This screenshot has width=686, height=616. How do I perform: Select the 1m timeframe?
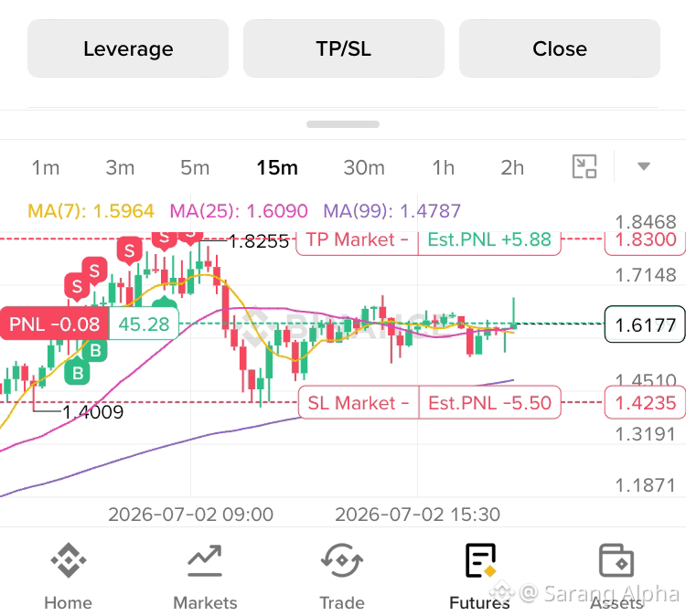pyautogui.click(x=46, y=167)
